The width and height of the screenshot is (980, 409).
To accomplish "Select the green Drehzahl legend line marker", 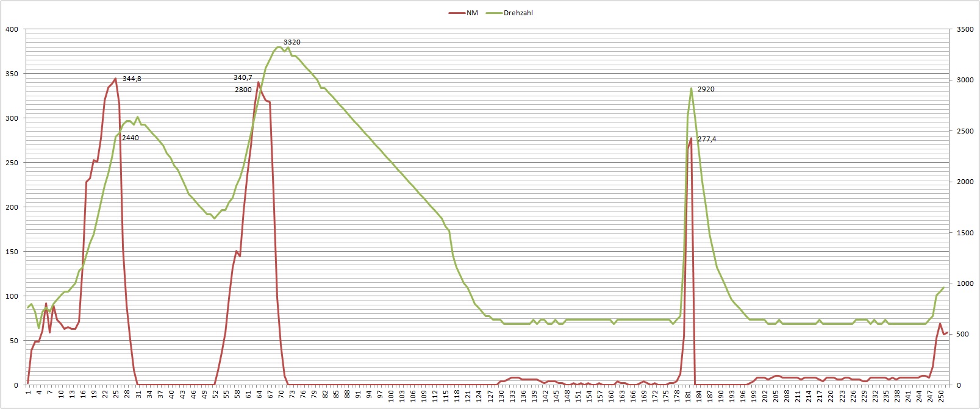I will tap(494, 13).
